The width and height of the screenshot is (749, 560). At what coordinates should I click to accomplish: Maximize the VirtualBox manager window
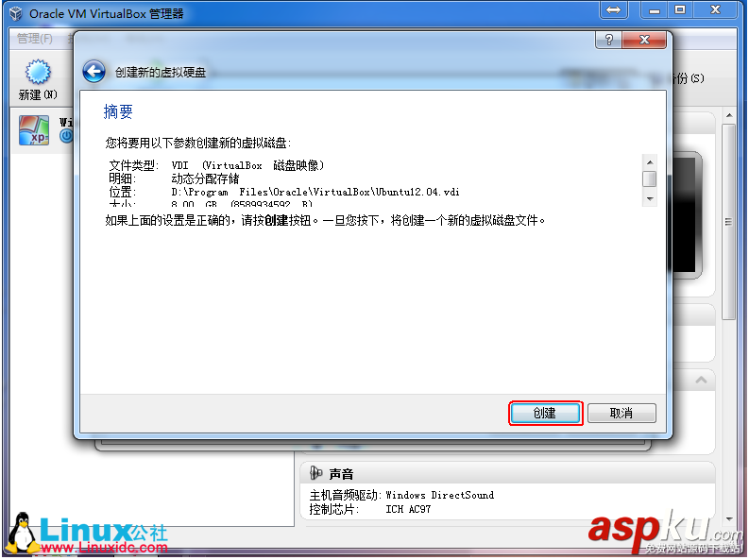click(x=680, y=9)
